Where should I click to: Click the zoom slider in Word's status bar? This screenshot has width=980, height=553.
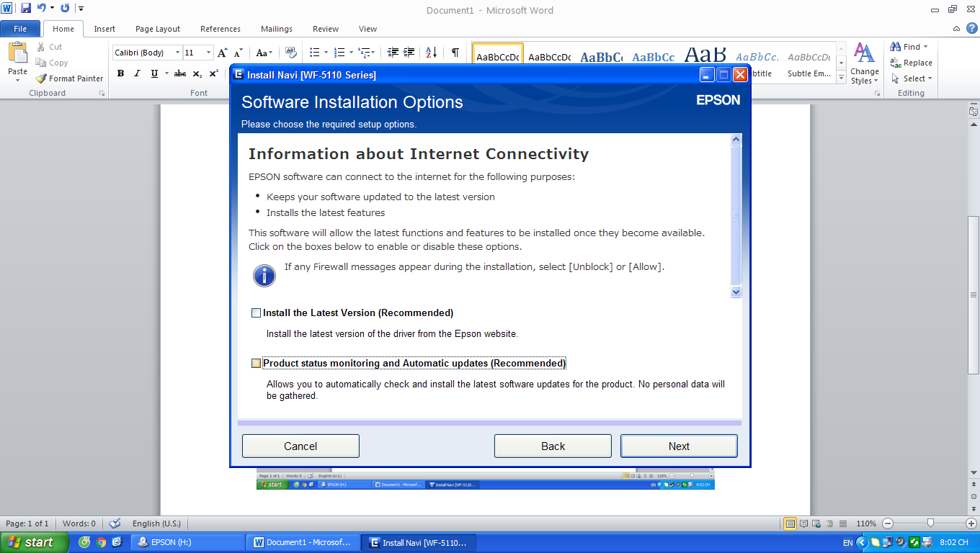point(930,523)
